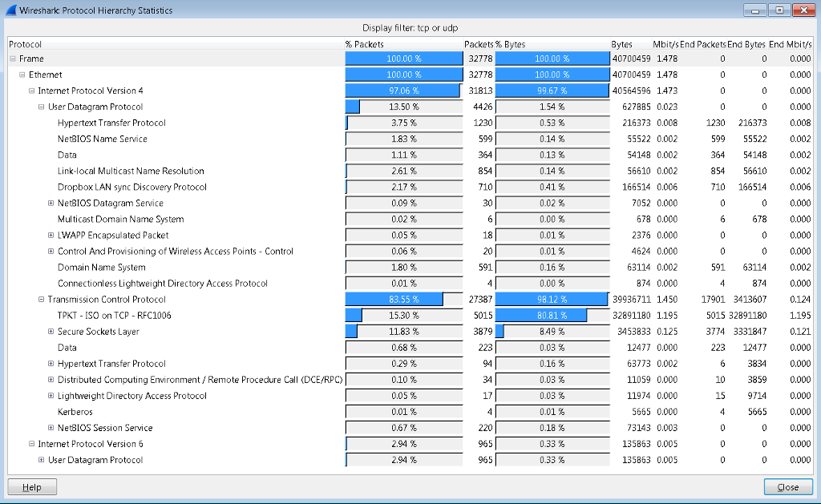
Task: Maximize the Protocol Hierarchy Statistics window
Action: (x=779, y=10)
